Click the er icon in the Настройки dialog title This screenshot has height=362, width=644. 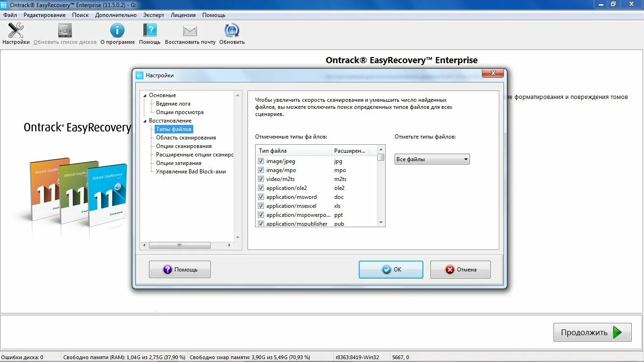click(140, 75)
